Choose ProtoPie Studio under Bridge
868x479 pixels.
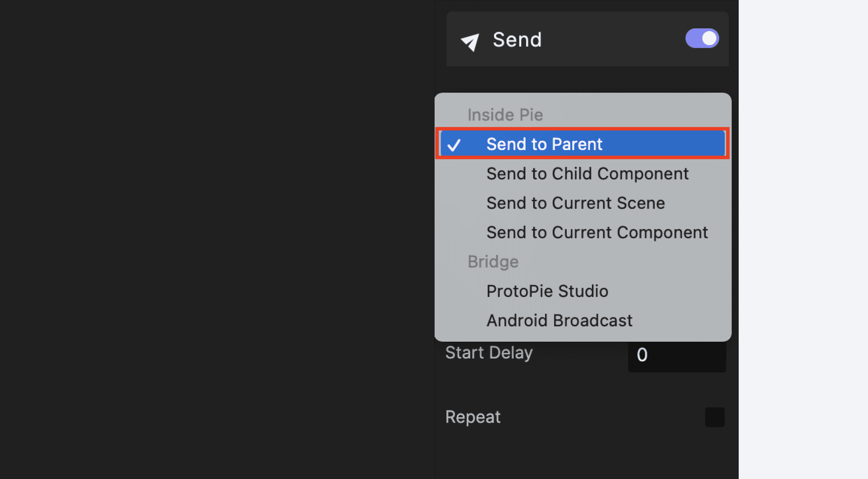click(x=547, y=291)
